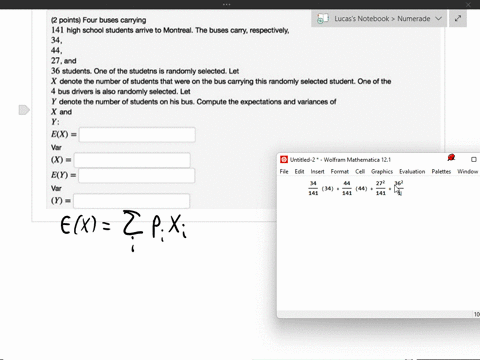The image size is (480, 360).
Task: Open the Evaluation menu in Mathematica
Action: coord(412,171)
